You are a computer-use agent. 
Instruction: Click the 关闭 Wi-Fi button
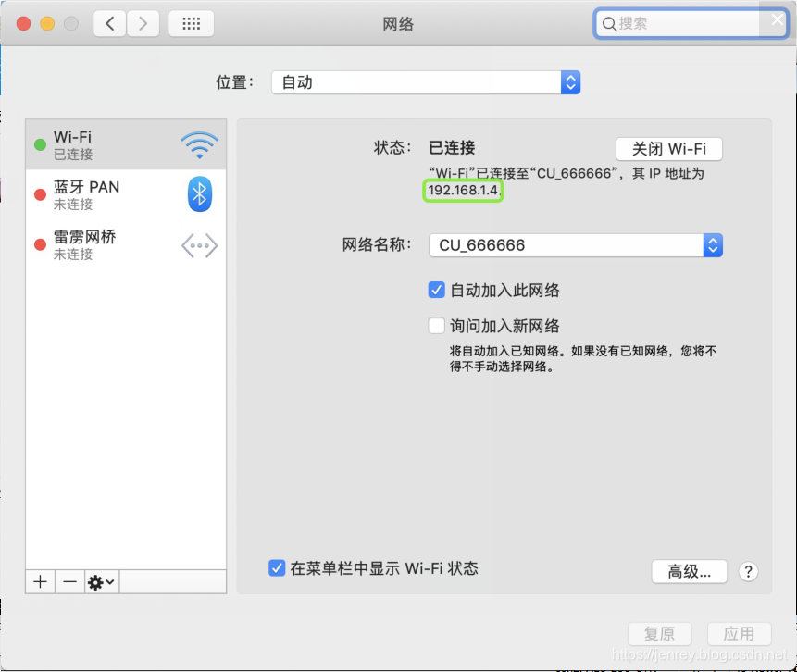(668, 149)
